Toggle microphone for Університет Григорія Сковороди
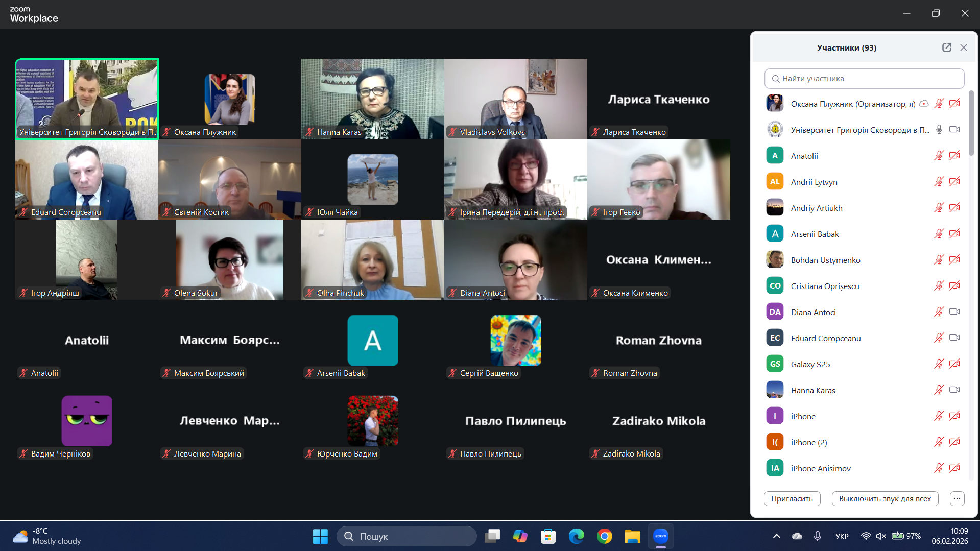 [x=939, y=130]
